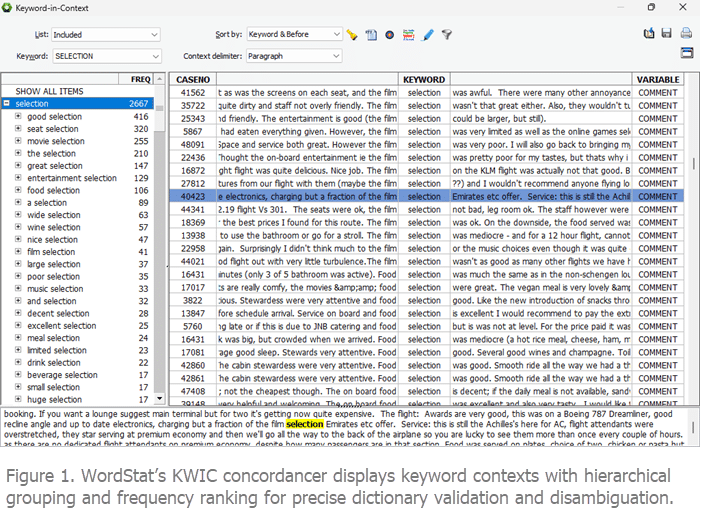Expand the huge selection node
The height and width of the screenshot is (525, 701).
point(18,399)
